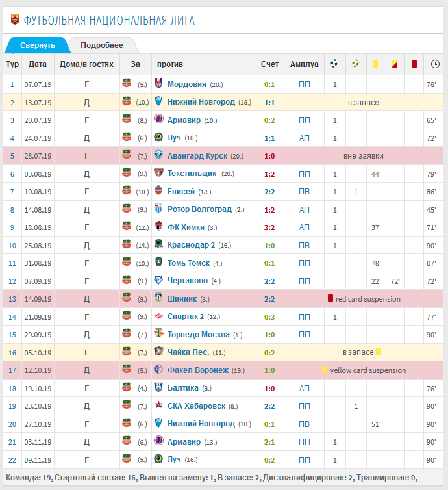Image resolution: width=448 pixels, height=490 pixels.
Task: Click the date 28.07.19
Action: (38, 156)
